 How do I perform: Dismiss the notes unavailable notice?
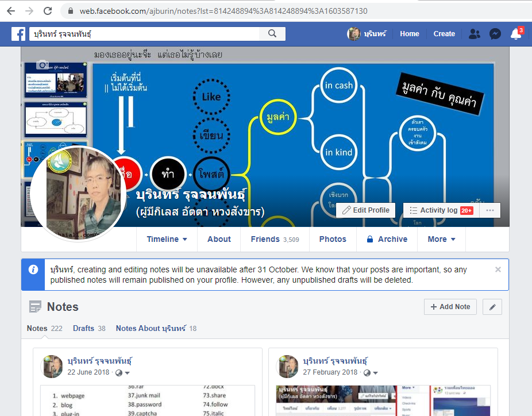click(498, 269)
